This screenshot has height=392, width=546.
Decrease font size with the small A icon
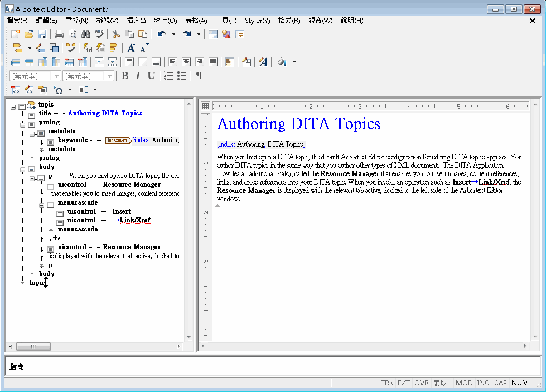[144, 48]
